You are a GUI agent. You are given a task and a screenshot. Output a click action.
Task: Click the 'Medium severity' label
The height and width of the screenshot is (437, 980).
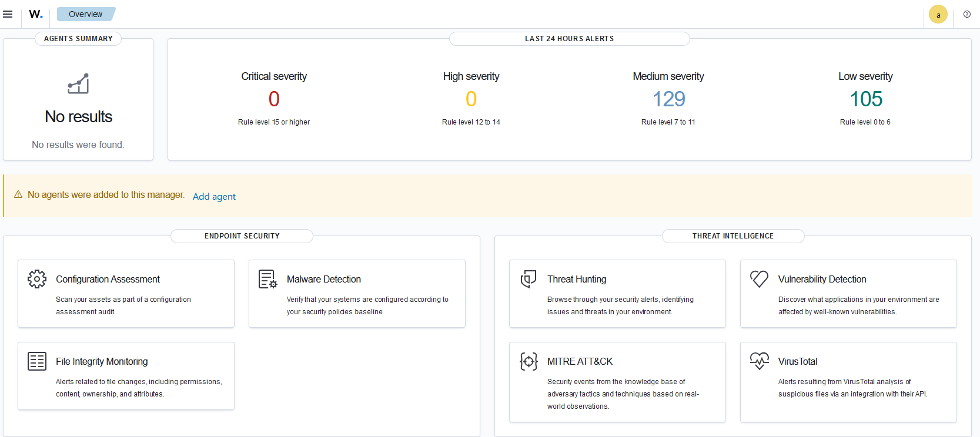[668, 76]
